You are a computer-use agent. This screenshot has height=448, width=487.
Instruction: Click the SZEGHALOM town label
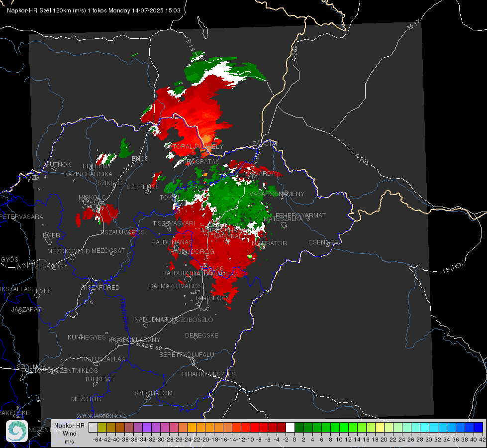tap(153, 393)
